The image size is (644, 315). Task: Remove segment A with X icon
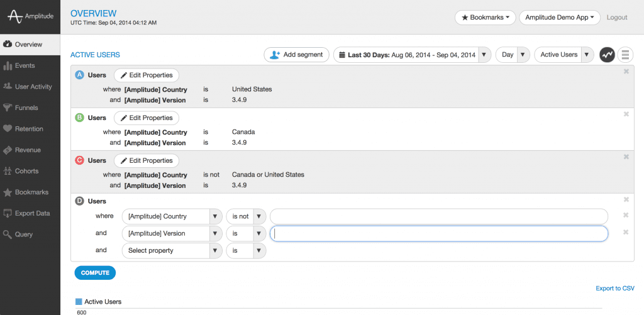pos(626,72)
